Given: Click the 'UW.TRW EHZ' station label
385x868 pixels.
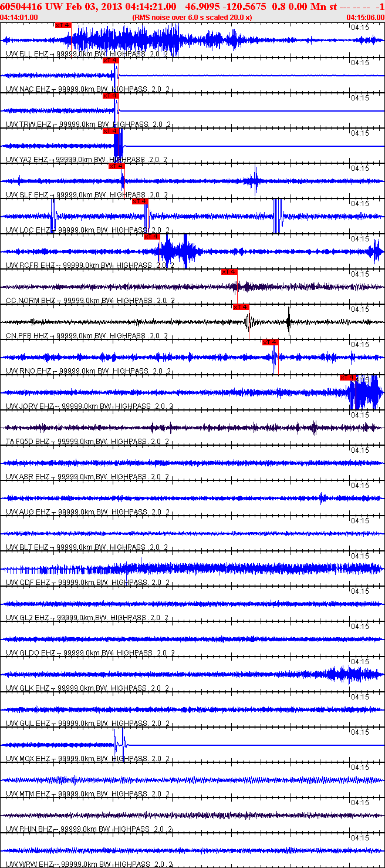Looking at the screenshot, I should click(29, 124).
